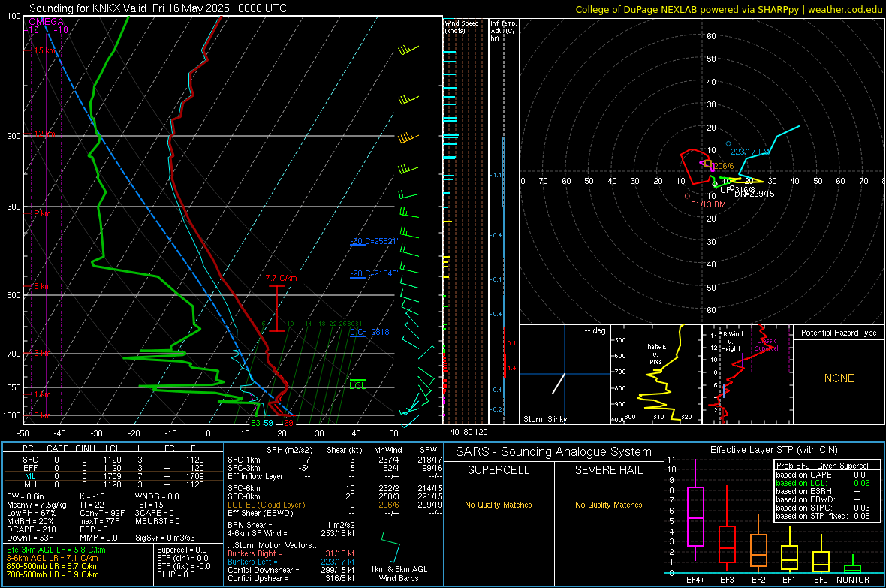Click the 'MeanW = 7.5g/kg' value
The width and height of the screenshot is (886, 588).
coord(37,505)
